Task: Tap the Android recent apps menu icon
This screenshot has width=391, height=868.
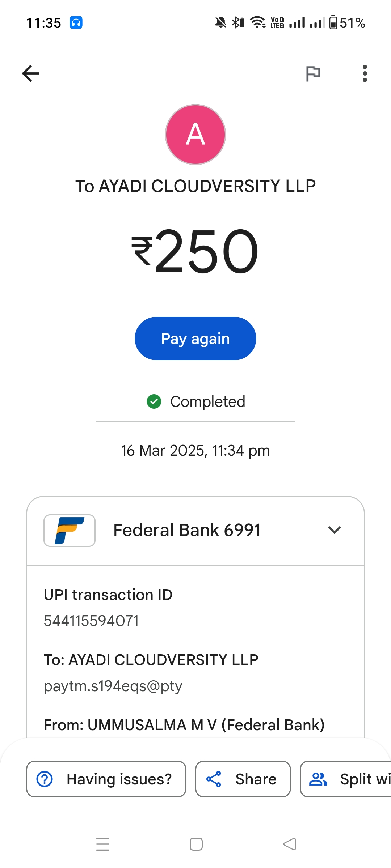Action: (x=103, y=844)
